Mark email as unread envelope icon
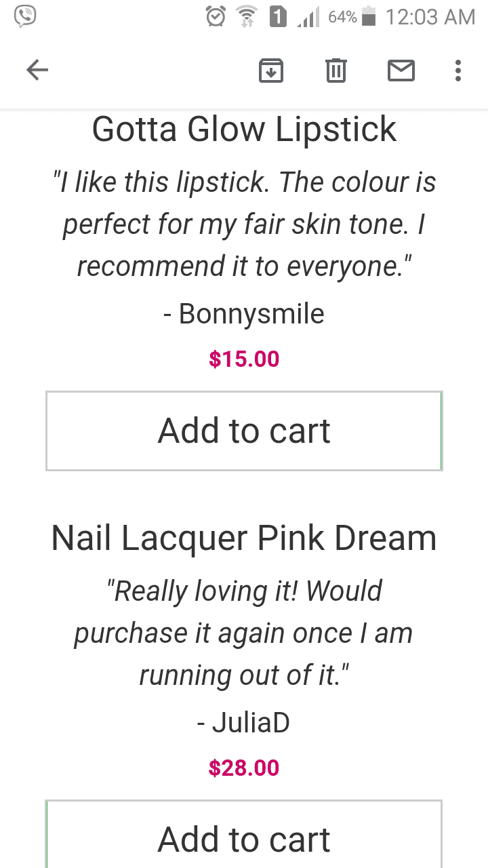The width and height of the screenshot is (488, 868). click(401, 71)
